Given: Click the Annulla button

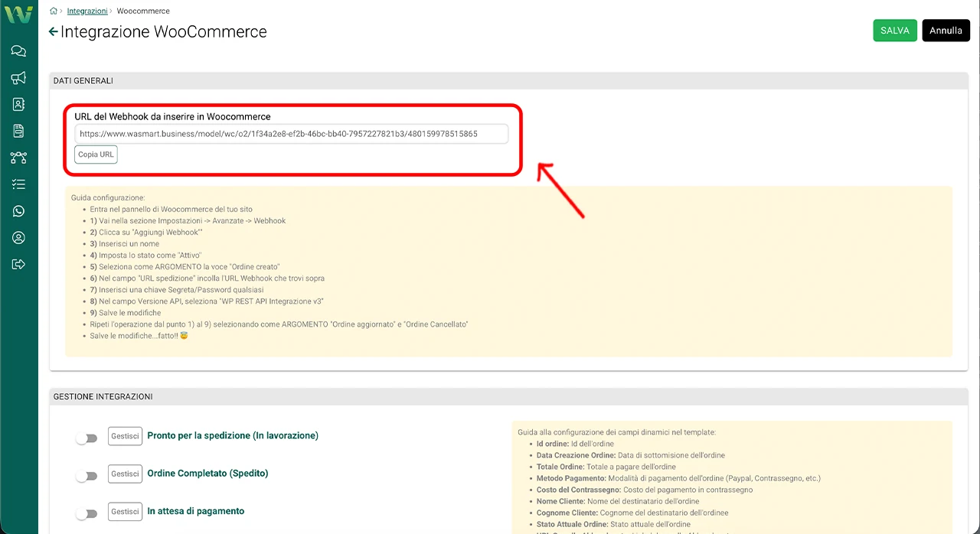Looking at the screenshot, I should click(946, 31).
